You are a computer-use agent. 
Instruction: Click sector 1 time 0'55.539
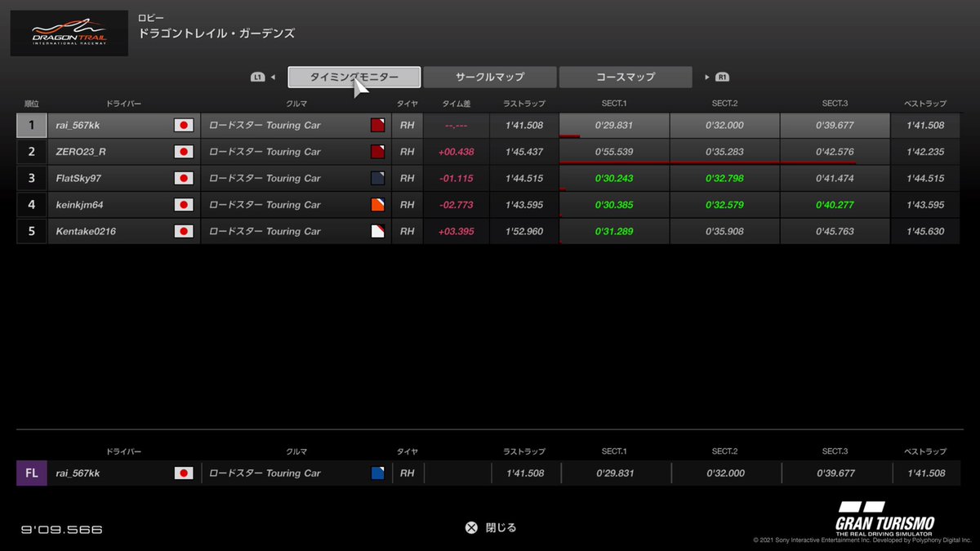coord(614,152)
